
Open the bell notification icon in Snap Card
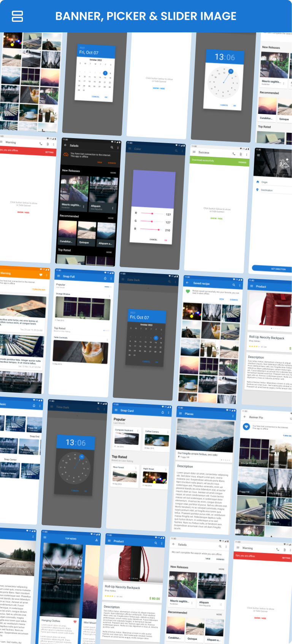[x=163, y=412]
